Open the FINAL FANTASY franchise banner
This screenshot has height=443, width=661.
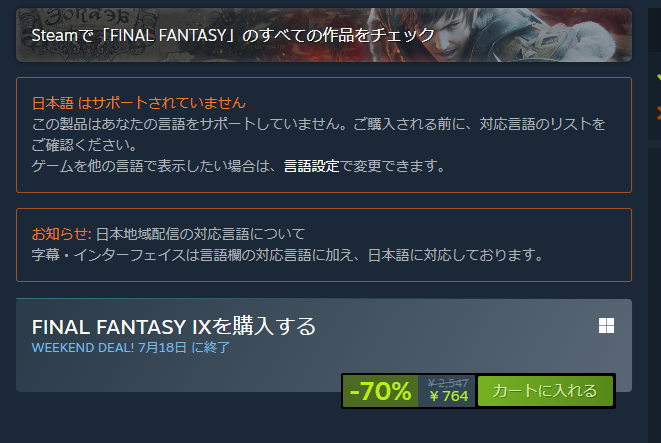[324, 35]
